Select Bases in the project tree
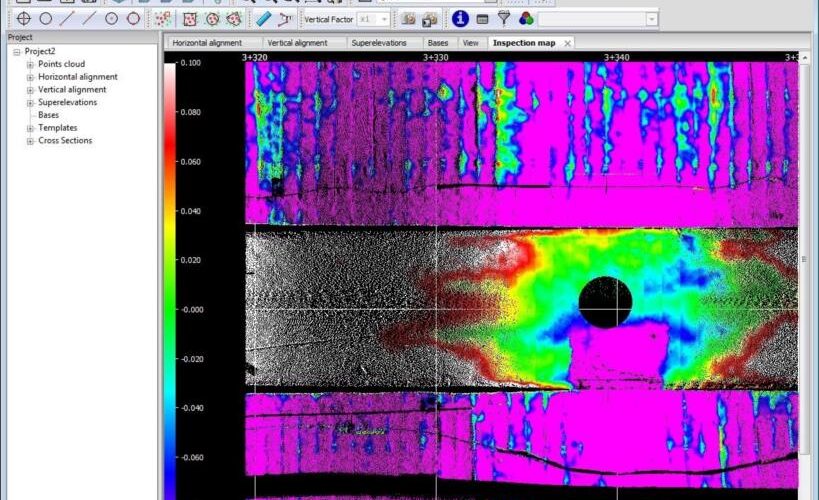The height and width of the screenshot is (500, 819). pyautogui.click(x=48, y=115)
